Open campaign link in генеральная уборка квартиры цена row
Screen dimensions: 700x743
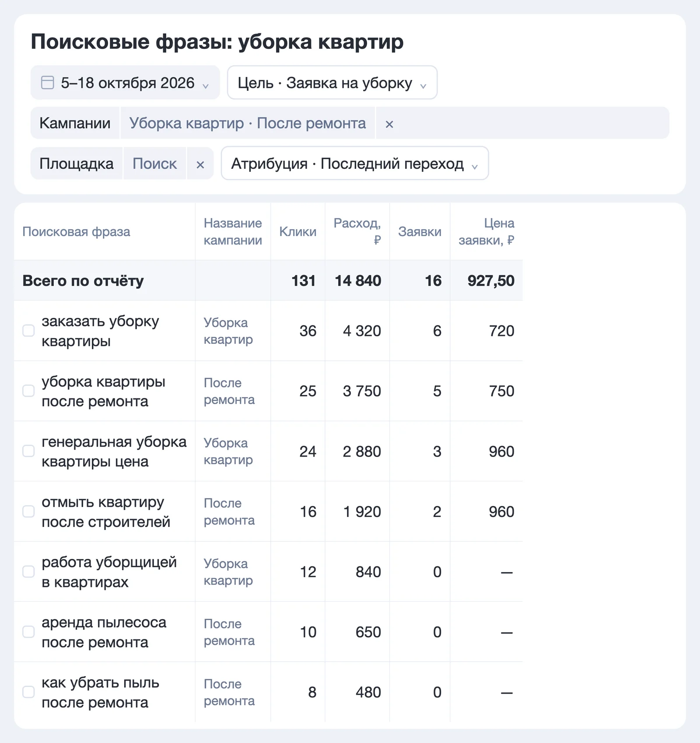click(228, 451)
